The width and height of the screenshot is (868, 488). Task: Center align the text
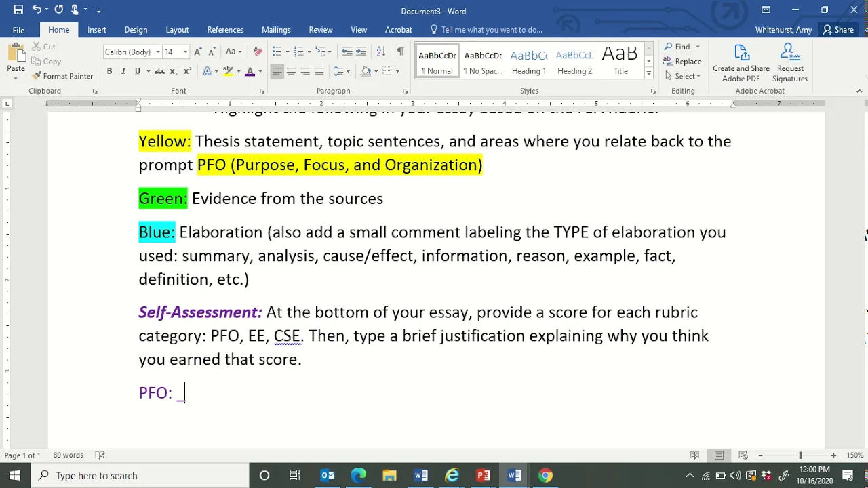tap(291, 71)
